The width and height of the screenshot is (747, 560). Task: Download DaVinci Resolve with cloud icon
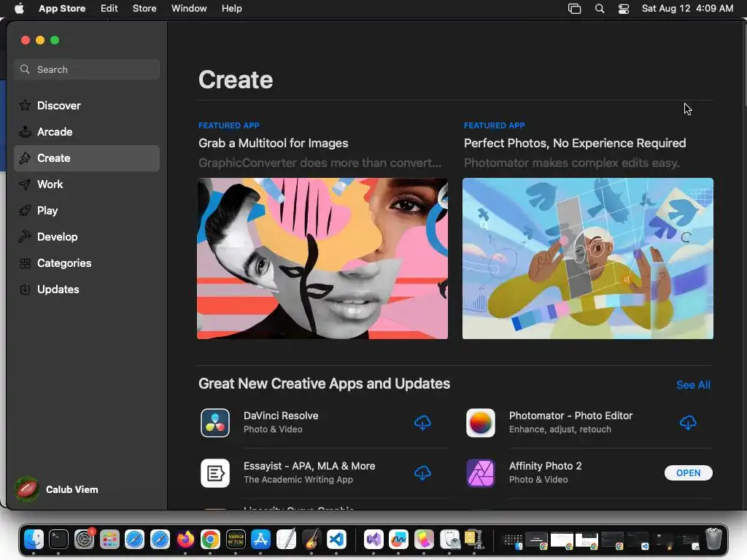pyautogui.click(x=422, y=423)
